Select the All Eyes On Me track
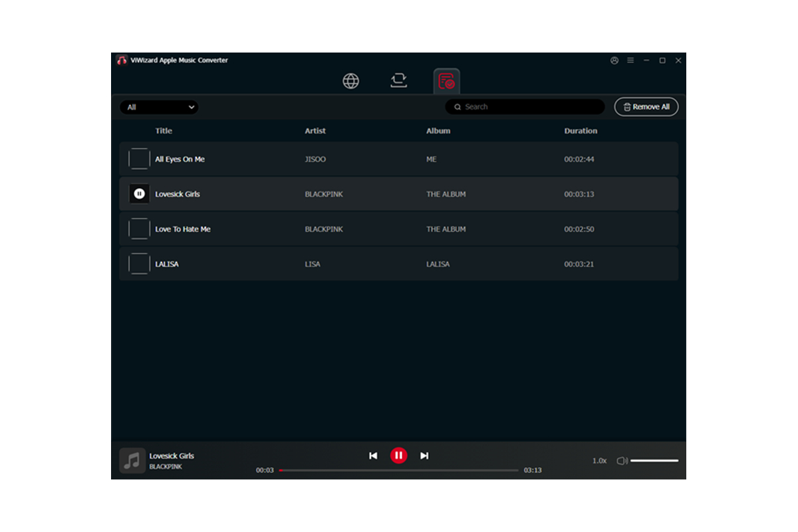 (180, 160)
